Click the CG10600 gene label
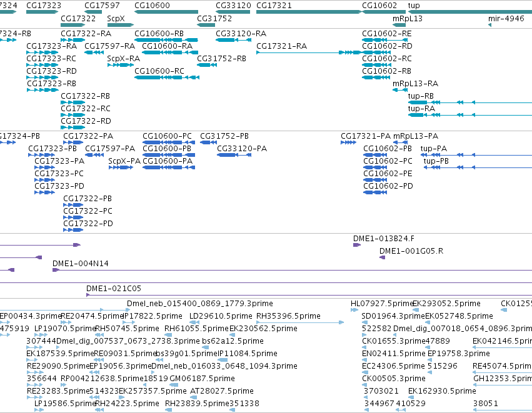 152,6
